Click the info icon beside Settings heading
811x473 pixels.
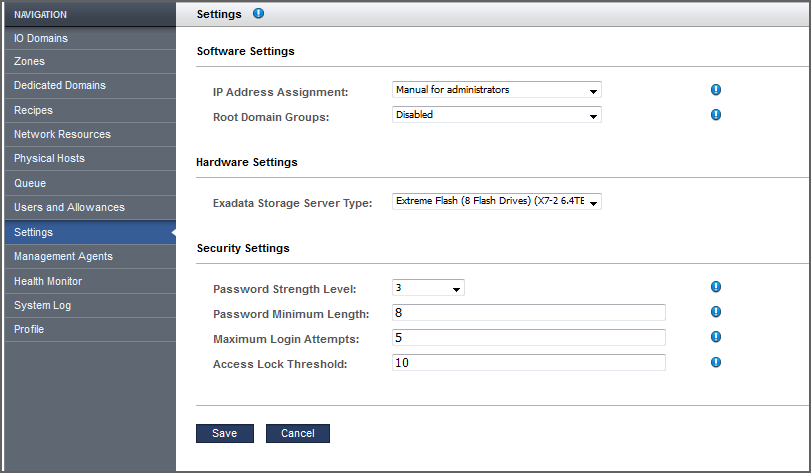259,14
